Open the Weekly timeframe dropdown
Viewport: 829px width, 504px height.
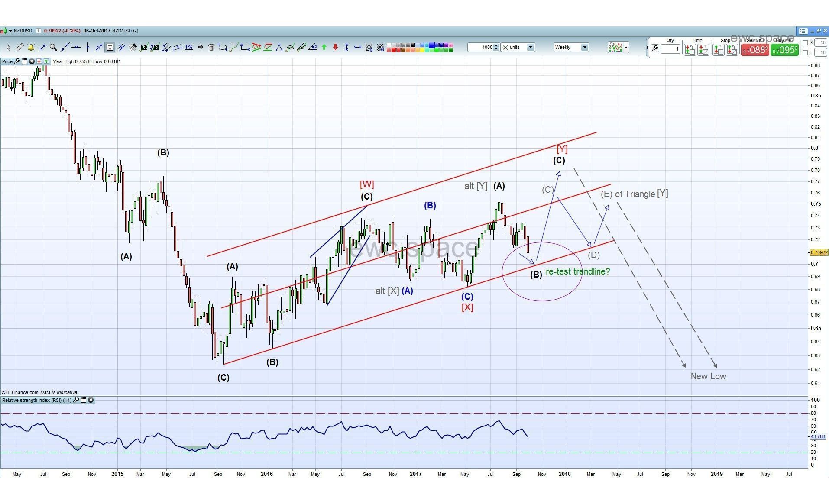pos(584,47)
